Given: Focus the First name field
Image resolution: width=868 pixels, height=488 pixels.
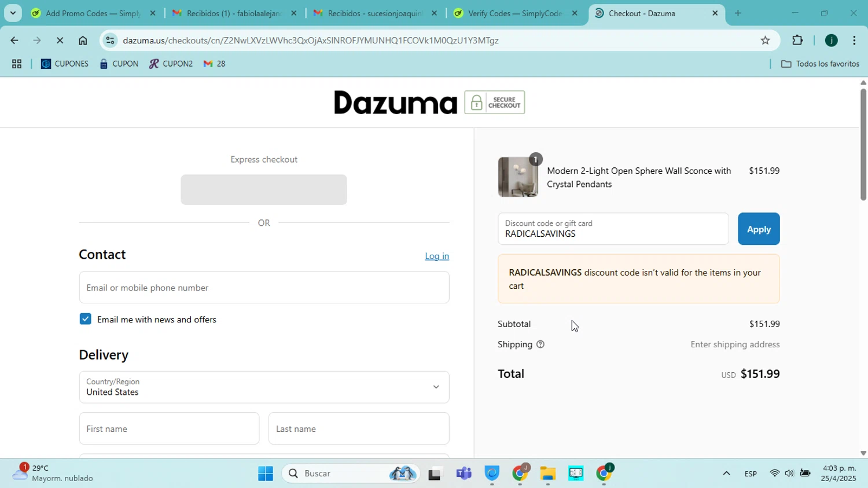Looking at the screenshot, I should 169,429.
